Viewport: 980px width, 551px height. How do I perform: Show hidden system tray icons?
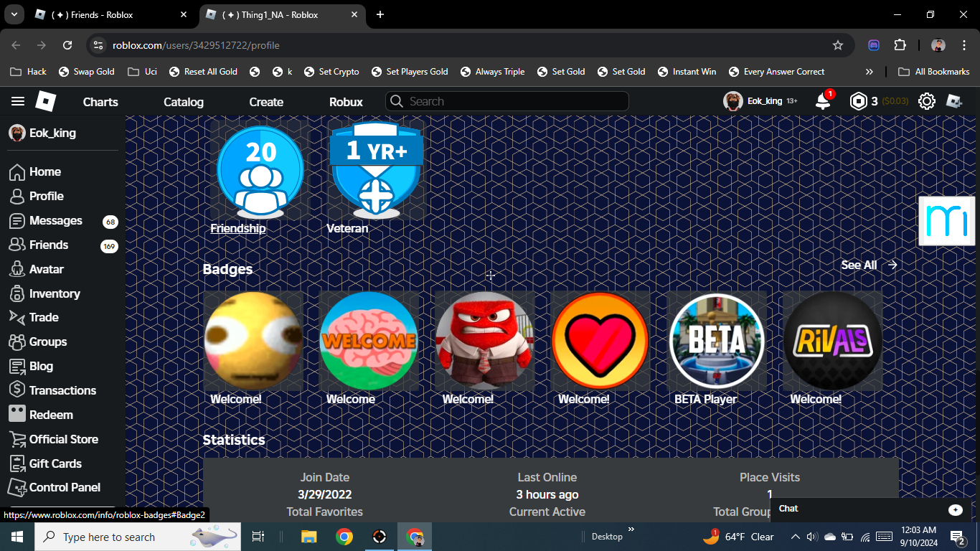795,537
